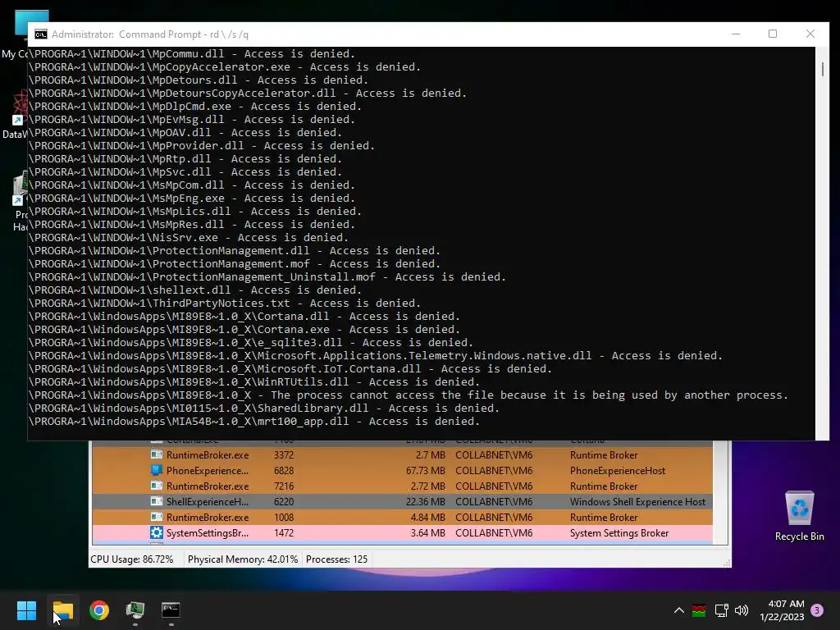Click the Command Prompt title bar icon
The image size is (840, 630).
[41, 34]
